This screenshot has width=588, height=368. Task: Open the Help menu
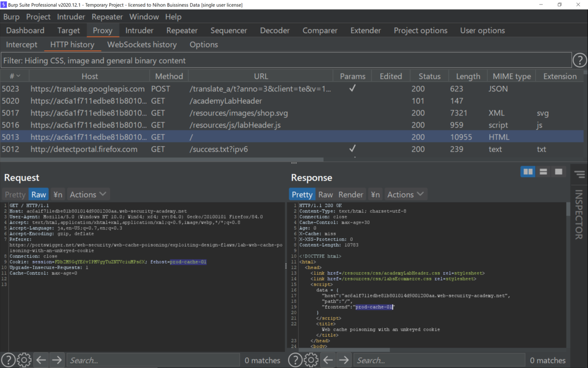tap(173, 17)
